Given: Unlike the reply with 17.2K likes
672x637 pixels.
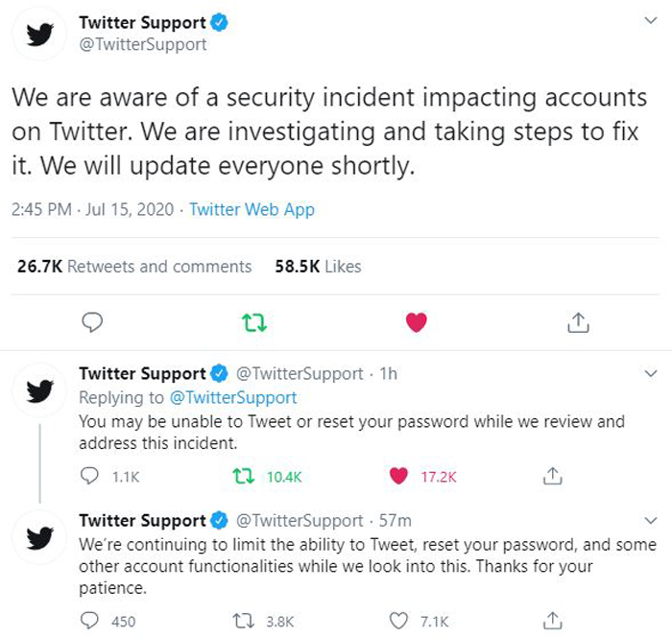Looking at the screenshot, I should tap(398, 476).
